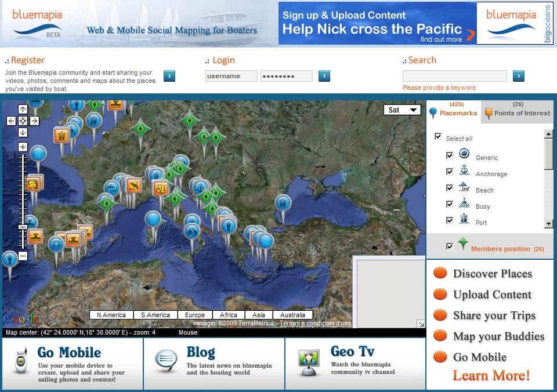Click the green Members position star icon

[x=463, y=244]
